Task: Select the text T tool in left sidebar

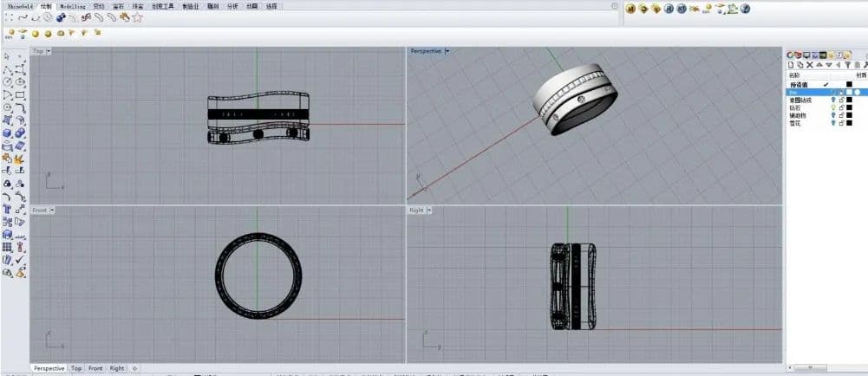Action: tap(8, 209)
